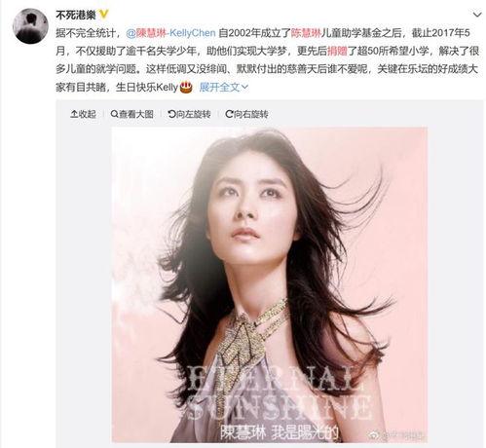The height and width of the screenshot is (448, 486).
Task: Click the Weibo watermark on the image
Action: [x=396, y=434]
